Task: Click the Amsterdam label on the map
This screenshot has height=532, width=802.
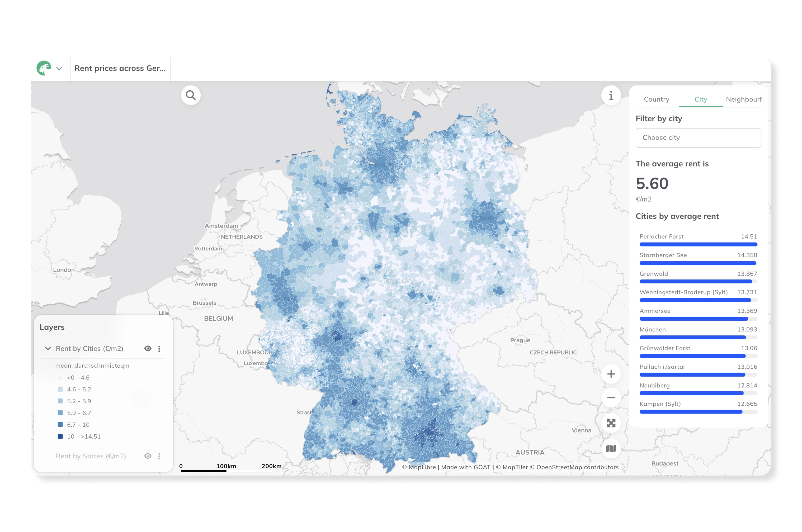Action: click(x=221, y=226)
